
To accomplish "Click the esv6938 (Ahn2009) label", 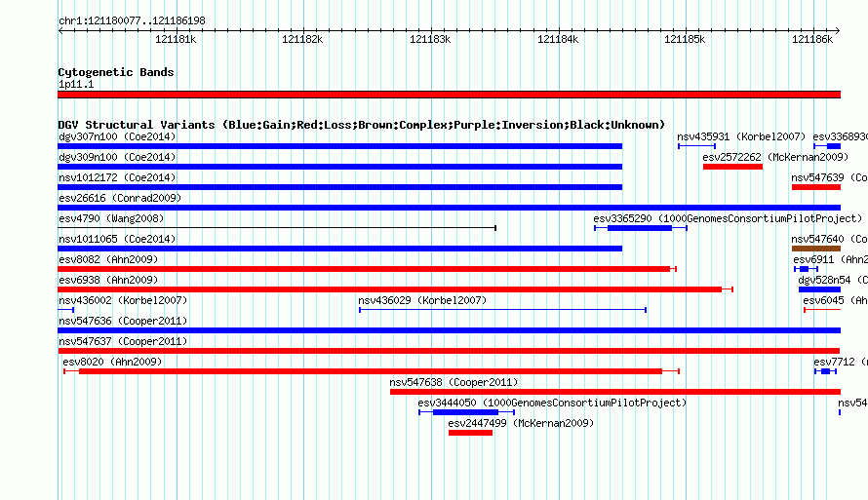I will (108, 280).
